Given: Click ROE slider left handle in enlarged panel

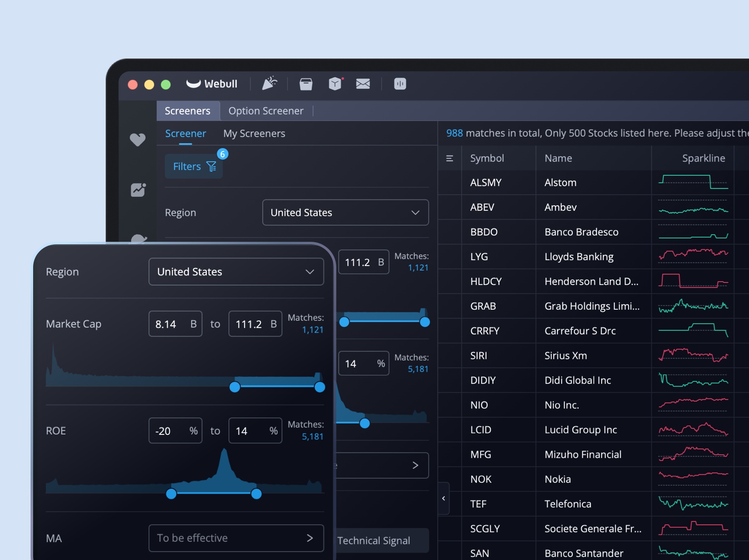Looking at the screenshot, I should pos(171,494).
